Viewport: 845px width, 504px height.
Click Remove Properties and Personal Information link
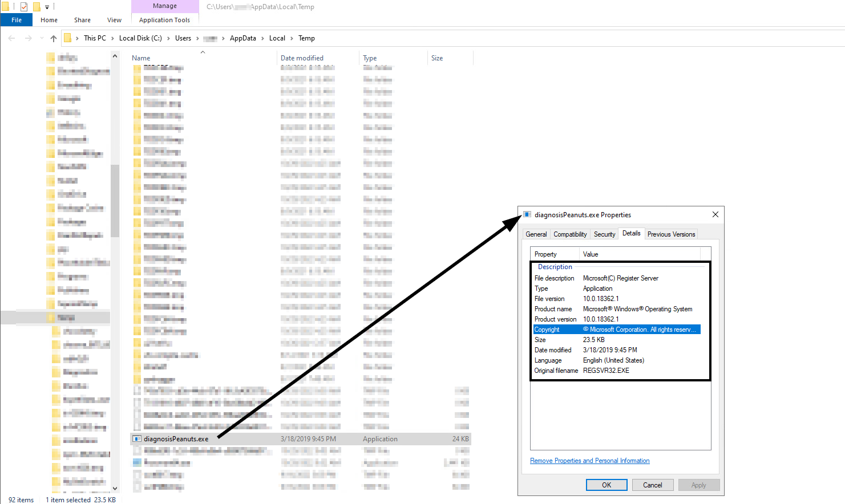[x=589, y=461]
